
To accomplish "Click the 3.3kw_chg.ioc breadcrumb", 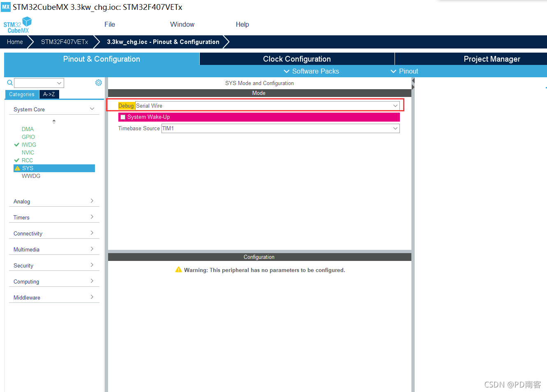I will pos(163,42).
